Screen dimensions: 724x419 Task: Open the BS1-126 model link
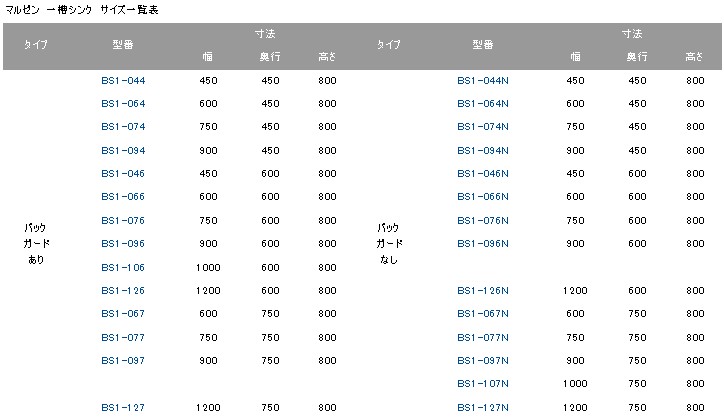coord(123,291)
